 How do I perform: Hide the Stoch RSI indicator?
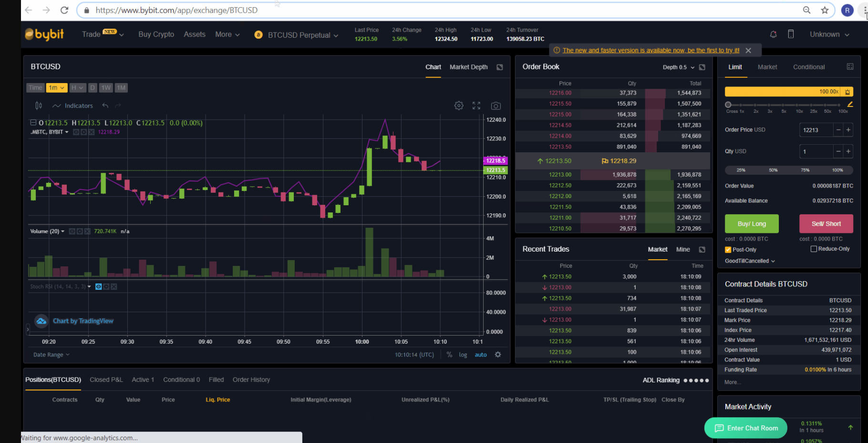coord(99,286)
